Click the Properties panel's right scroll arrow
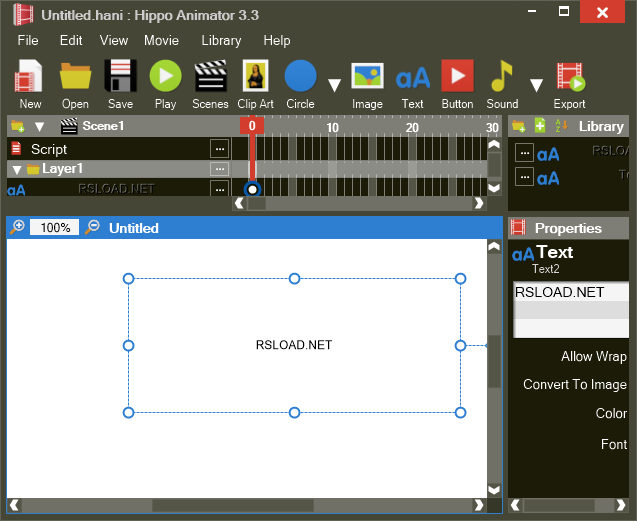 (621, 505)
